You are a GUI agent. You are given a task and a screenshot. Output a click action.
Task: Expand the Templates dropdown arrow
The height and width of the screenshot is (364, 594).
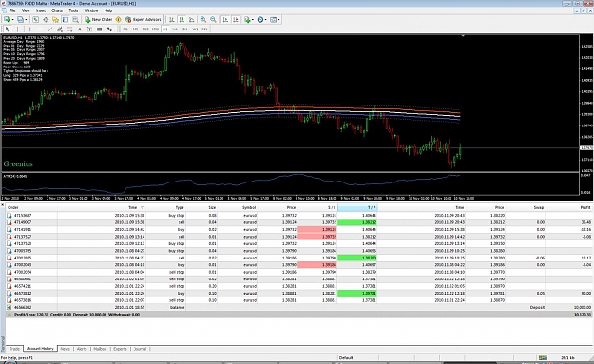278,19
